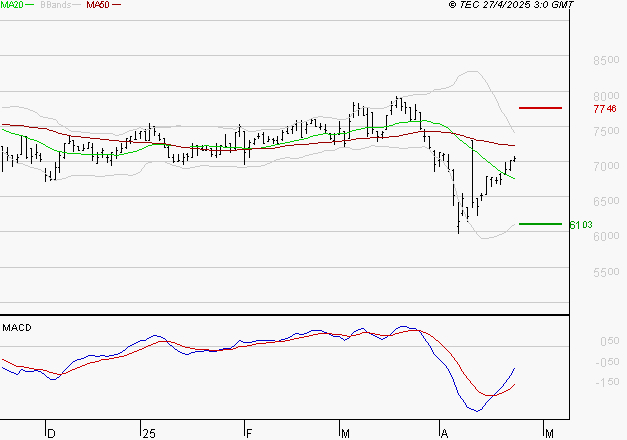
Task: Click the 25 year marker on time axis
Action: click(x=148, y=433)
